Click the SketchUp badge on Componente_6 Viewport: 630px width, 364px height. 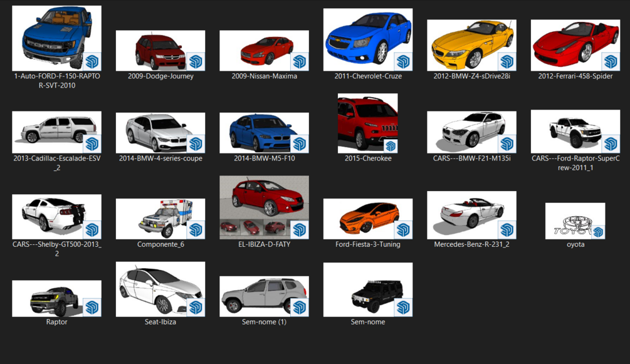coord(196,230)
